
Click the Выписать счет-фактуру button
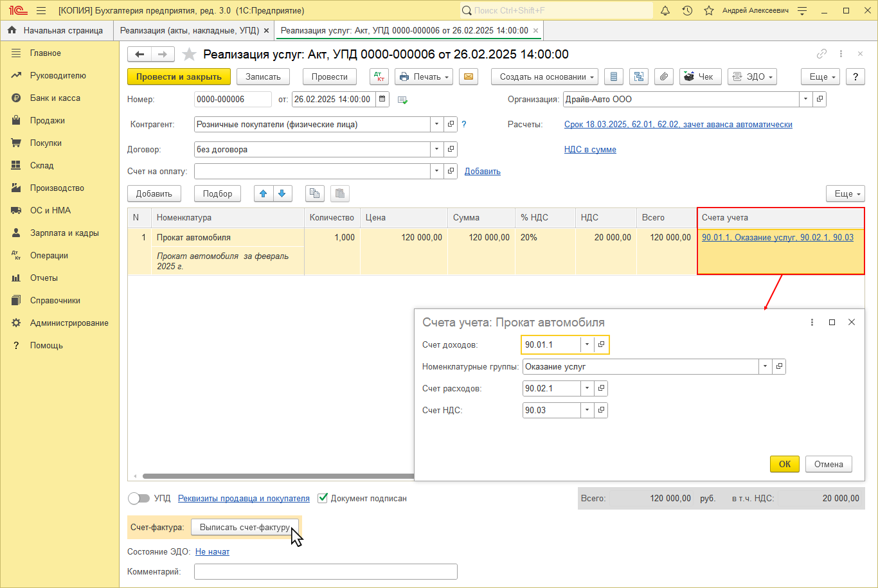(x=245, y=527)
